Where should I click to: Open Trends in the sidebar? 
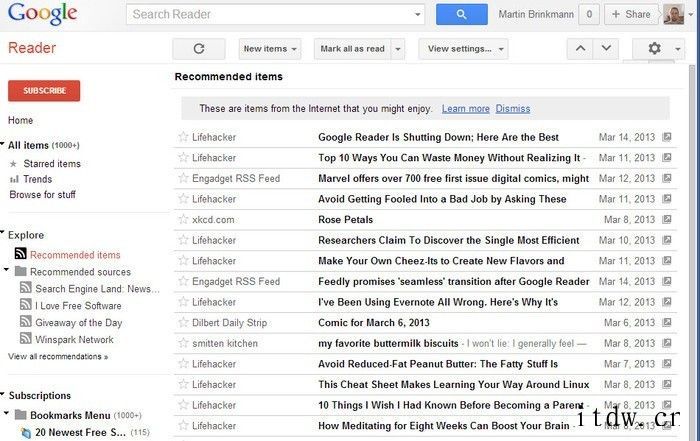(38, 179)
